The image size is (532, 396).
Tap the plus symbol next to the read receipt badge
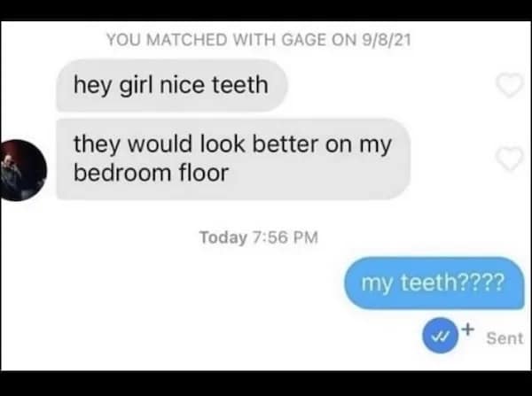pyautogui.click(x=468, y=329)
